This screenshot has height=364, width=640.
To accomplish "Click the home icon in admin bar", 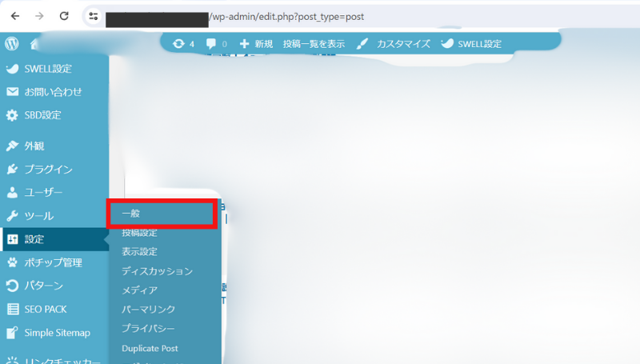I will [x=34, y=44].
